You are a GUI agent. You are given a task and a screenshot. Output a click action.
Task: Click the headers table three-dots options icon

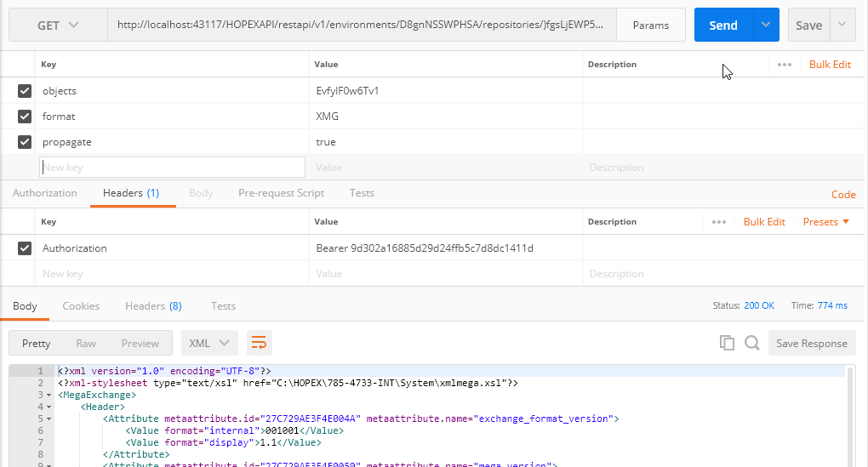coord(719,222)
